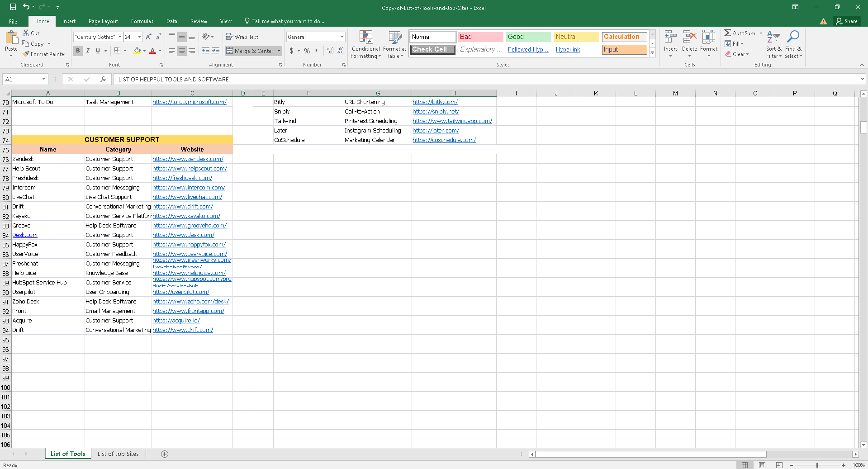Click the Comma Style icon

coord(317,51)
